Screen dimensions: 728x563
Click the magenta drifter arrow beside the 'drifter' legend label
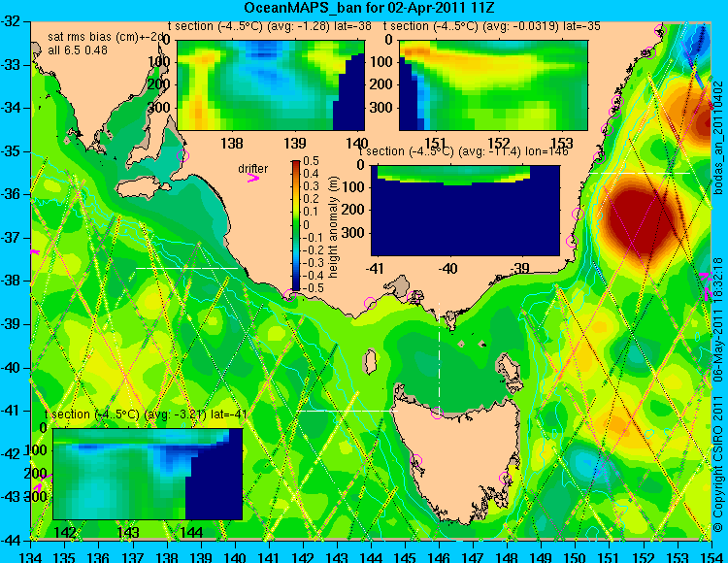(252, 178)
